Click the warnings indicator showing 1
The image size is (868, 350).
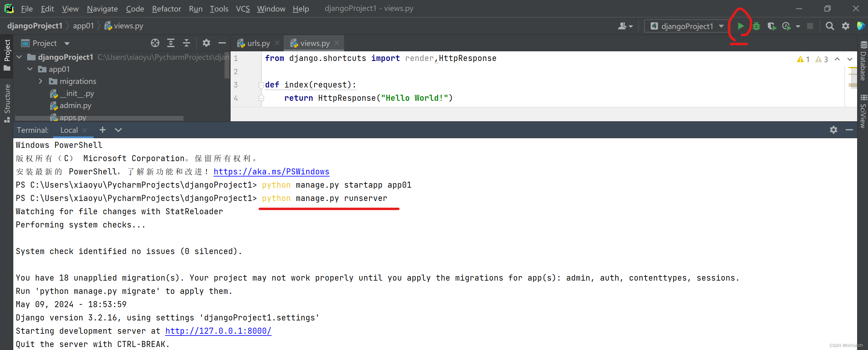(x=803, y=59)
